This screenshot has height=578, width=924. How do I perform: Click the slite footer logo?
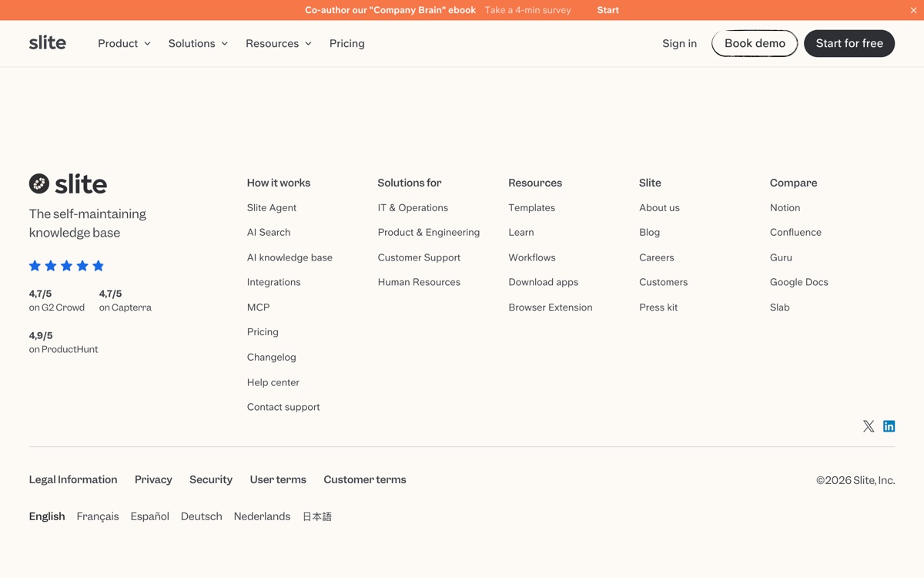(x=68, y=183)
